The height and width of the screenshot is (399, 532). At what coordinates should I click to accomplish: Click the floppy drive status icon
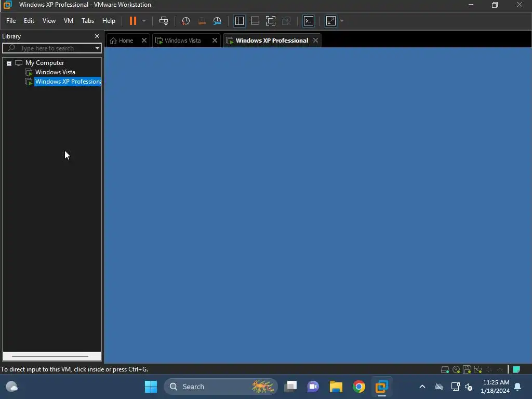coord(467,369)
